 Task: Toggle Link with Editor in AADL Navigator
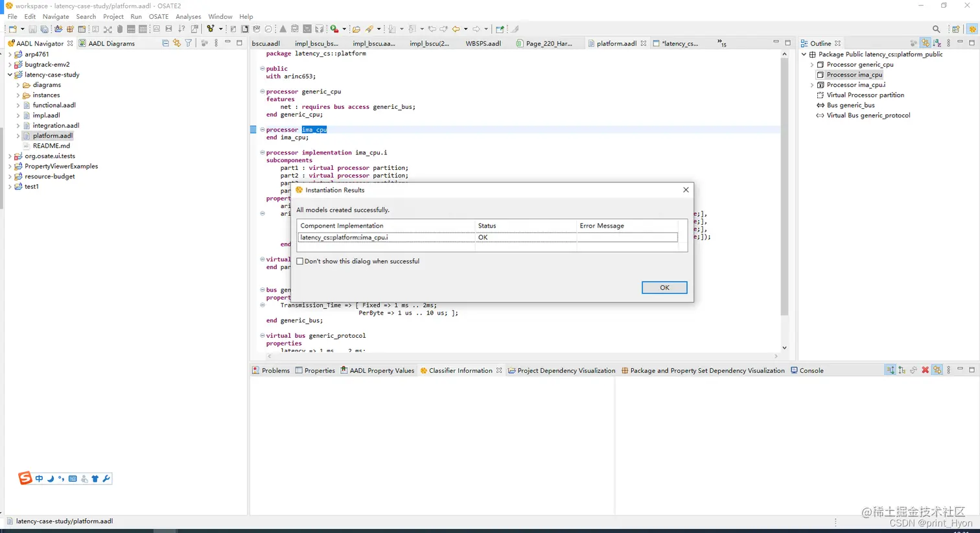point(177,43)
